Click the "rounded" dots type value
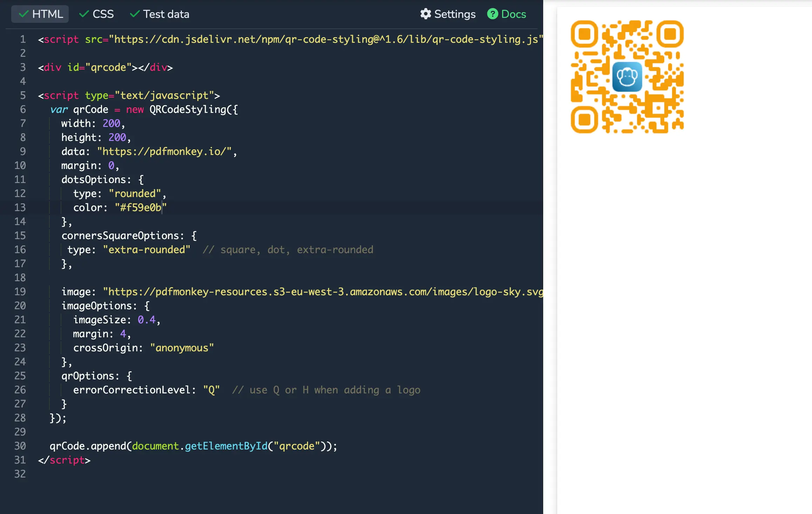The image size is (812, 514). pos(135,194)
